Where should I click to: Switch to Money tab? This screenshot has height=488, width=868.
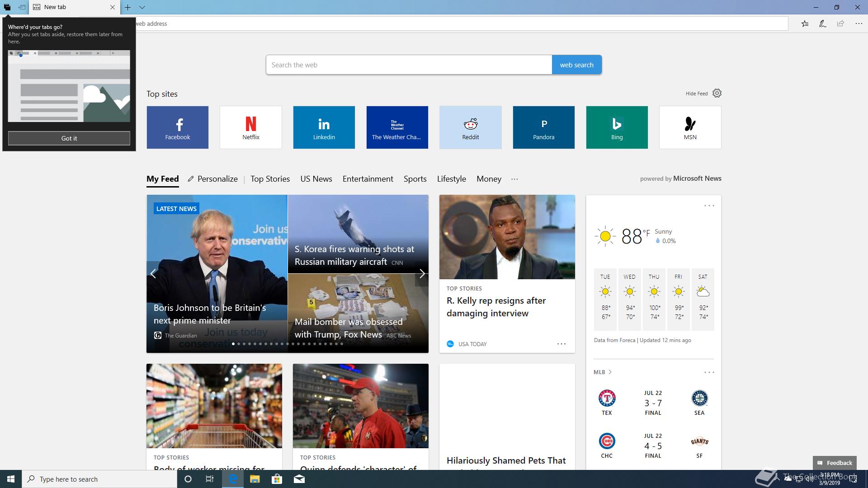click(x=489, y=179)
